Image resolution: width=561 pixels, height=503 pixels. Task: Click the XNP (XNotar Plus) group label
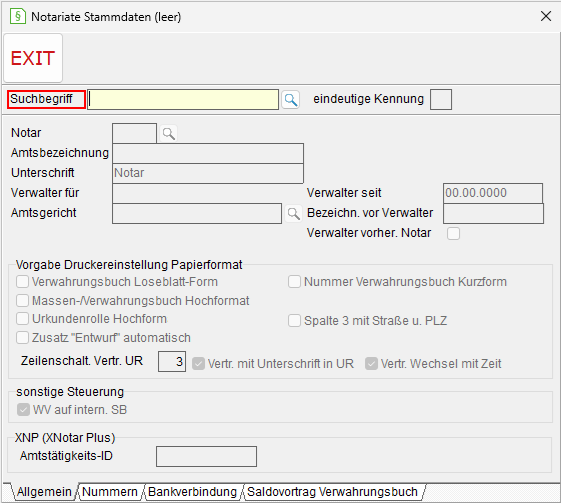tap(65, 438)
